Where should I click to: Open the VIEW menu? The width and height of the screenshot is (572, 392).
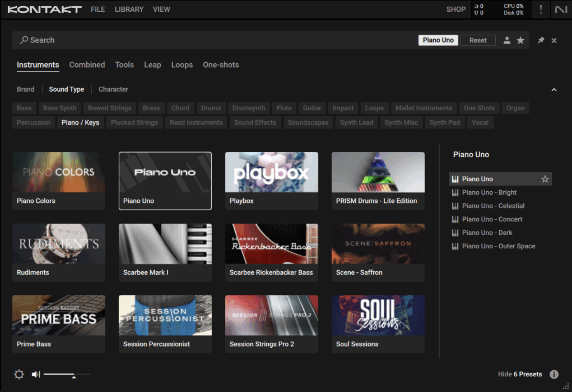pyautogui.click(x=161, y=10)
